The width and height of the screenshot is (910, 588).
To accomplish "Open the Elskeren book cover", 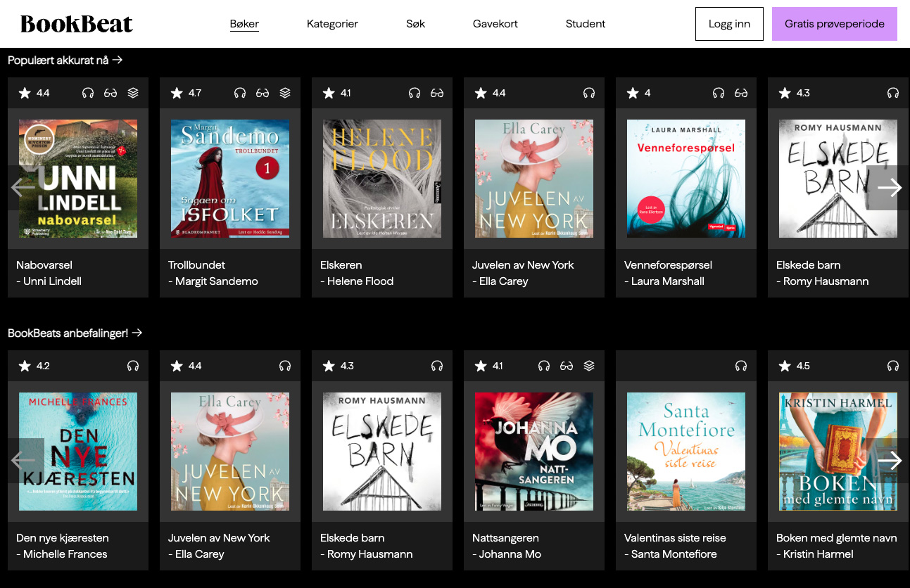I will point(382,179).
